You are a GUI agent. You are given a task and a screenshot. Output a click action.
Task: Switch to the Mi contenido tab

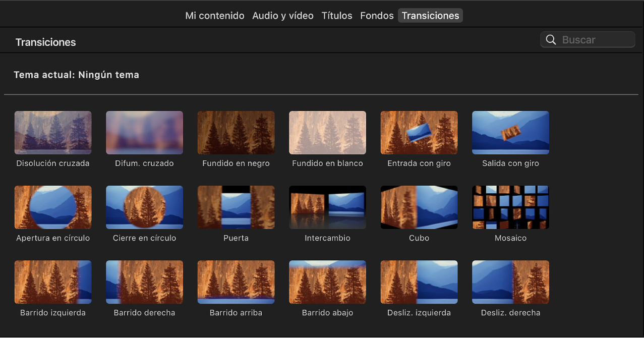tap(214, 15)
